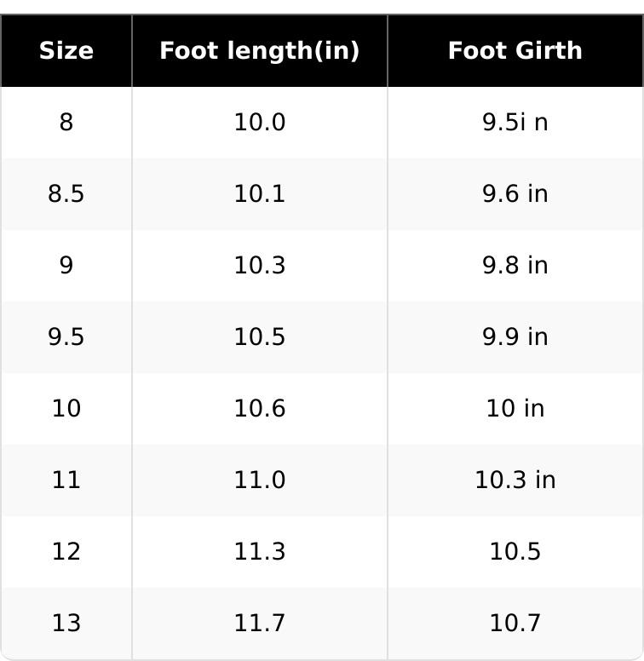Select the size 8.5 cell
Image resolution: width=644 pixels, height=661 pixels.
[x=66, y=194]
